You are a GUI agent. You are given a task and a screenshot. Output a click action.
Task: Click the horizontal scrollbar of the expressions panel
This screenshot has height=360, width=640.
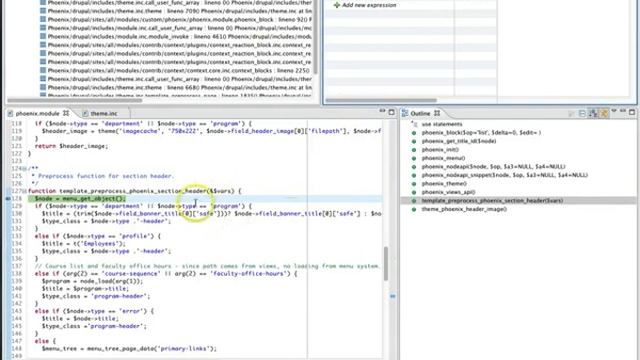tap(381, 100)
